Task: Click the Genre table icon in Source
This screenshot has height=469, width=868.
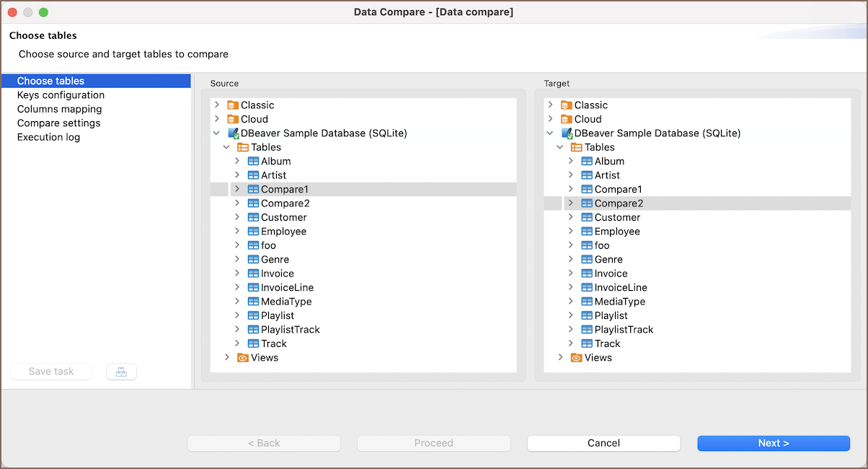Action: pyautogui.click(x=253, y=260)
